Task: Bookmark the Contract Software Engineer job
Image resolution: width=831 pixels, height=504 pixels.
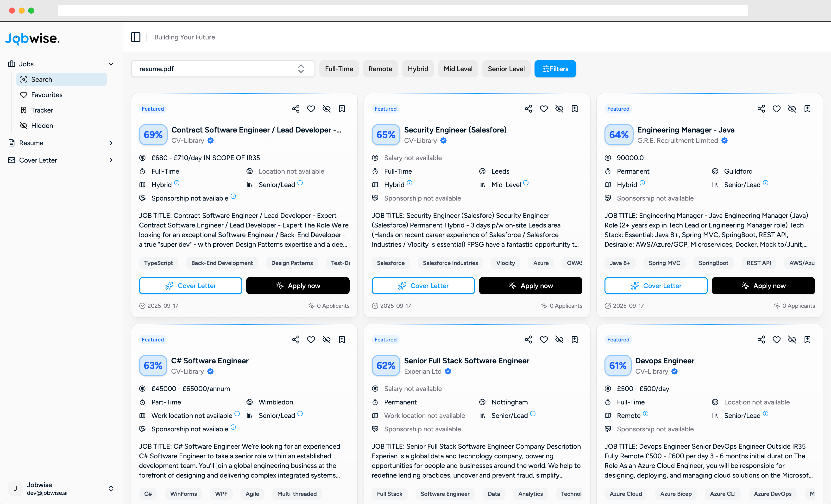Action: point(342,109)
